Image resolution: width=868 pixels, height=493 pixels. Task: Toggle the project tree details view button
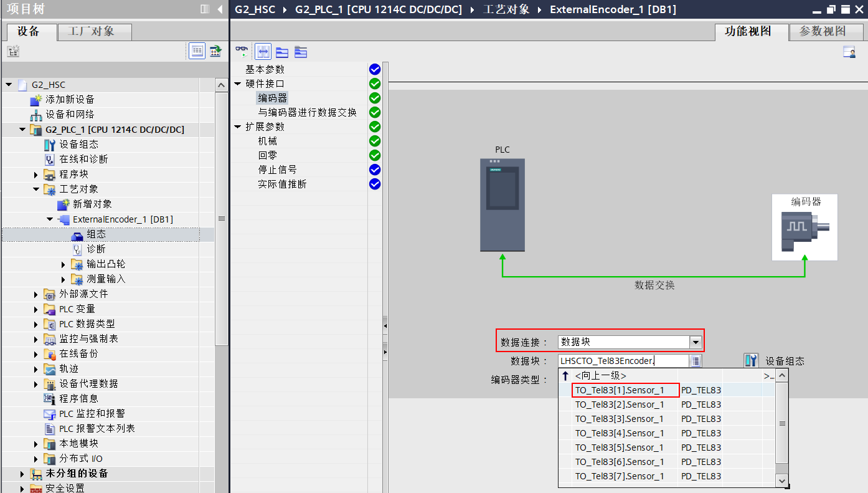197,51
